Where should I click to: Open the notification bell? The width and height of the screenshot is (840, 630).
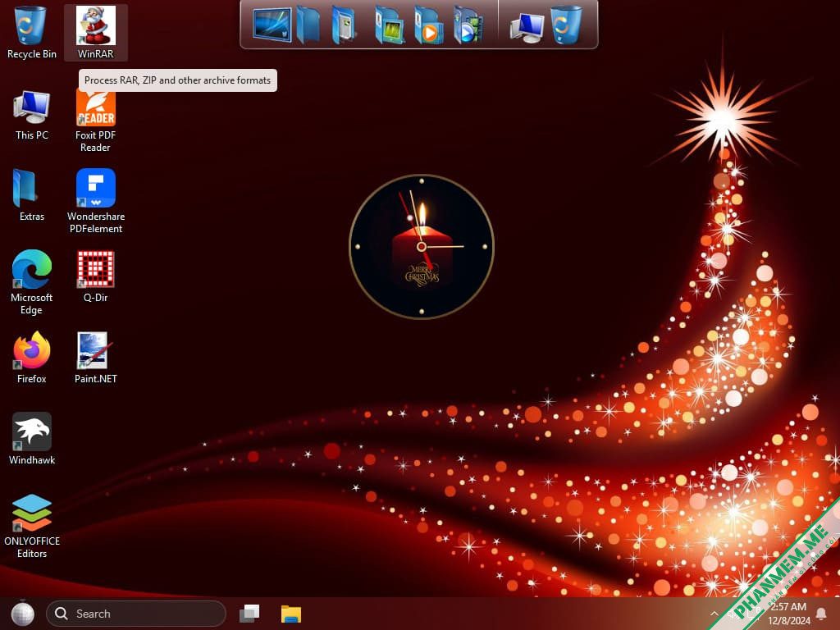point(821,614)
